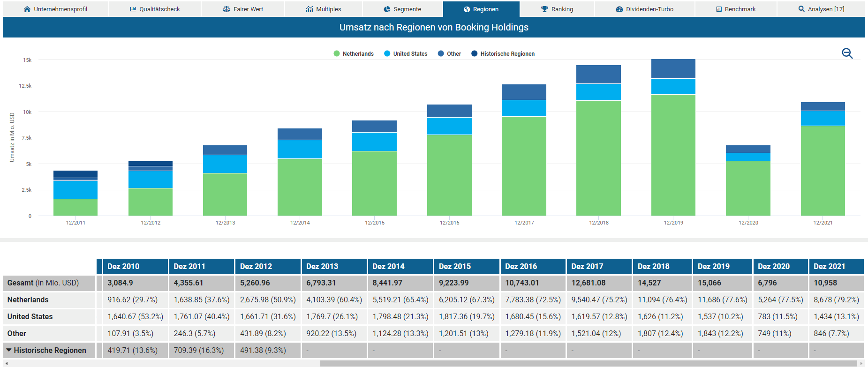Viewport: 868px width, 367px height.
Task: Click Historische Regionen dark blue legend dot
Action: [x=475, y=54]
